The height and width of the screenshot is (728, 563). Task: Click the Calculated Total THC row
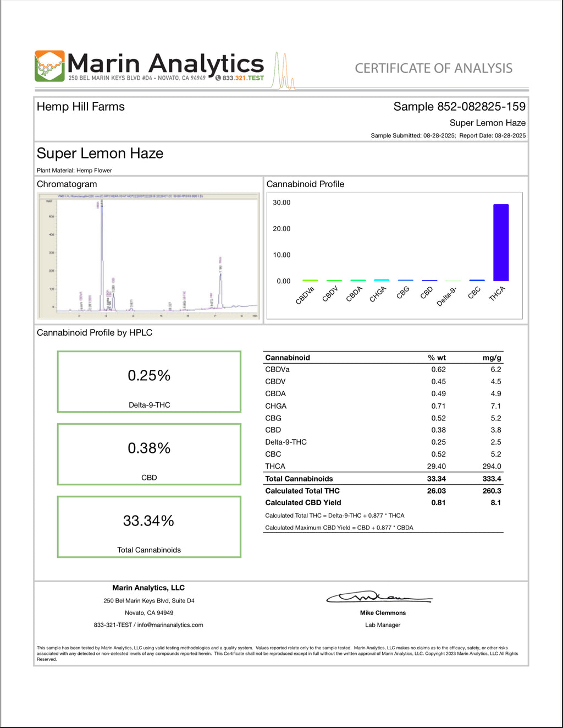pyautogui.click(x=383, y=491)
